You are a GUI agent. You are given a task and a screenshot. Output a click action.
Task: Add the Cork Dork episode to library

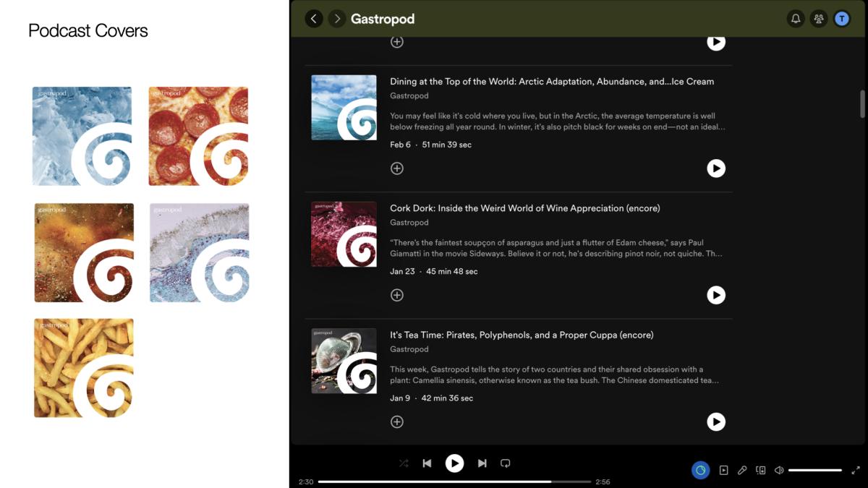(397, 295)
